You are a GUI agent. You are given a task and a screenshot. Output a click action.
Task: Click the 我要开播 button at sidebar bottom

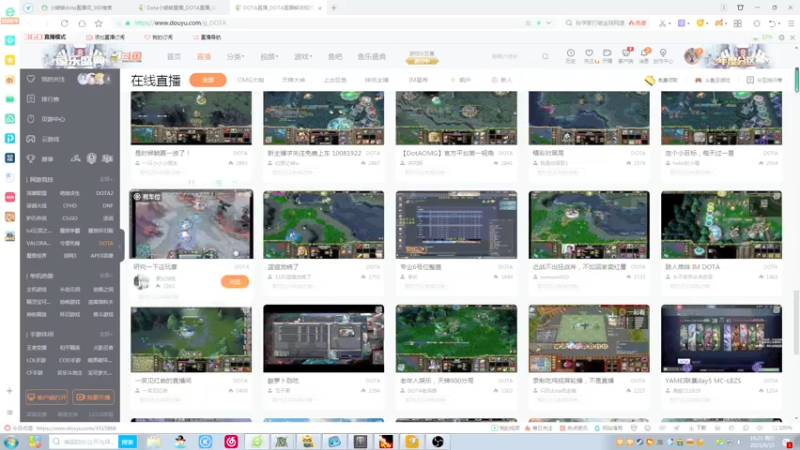coord(93,397)
